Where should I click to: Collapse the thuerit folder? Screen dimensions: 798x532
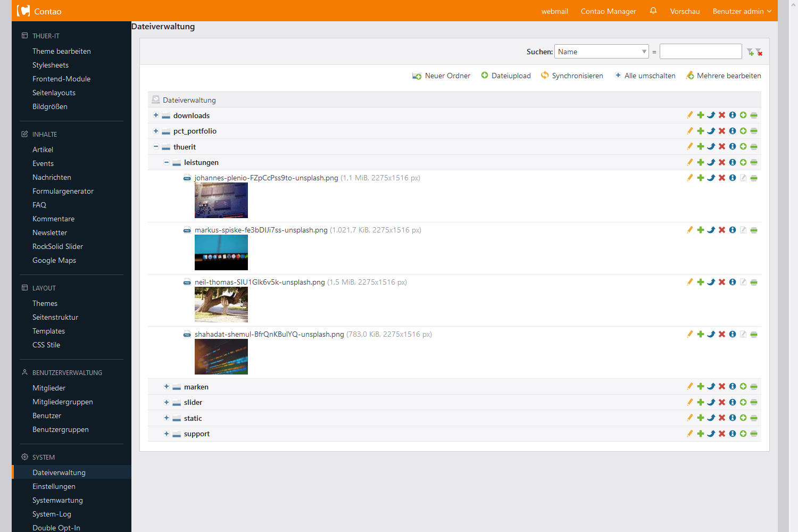(x=156, y=146)
